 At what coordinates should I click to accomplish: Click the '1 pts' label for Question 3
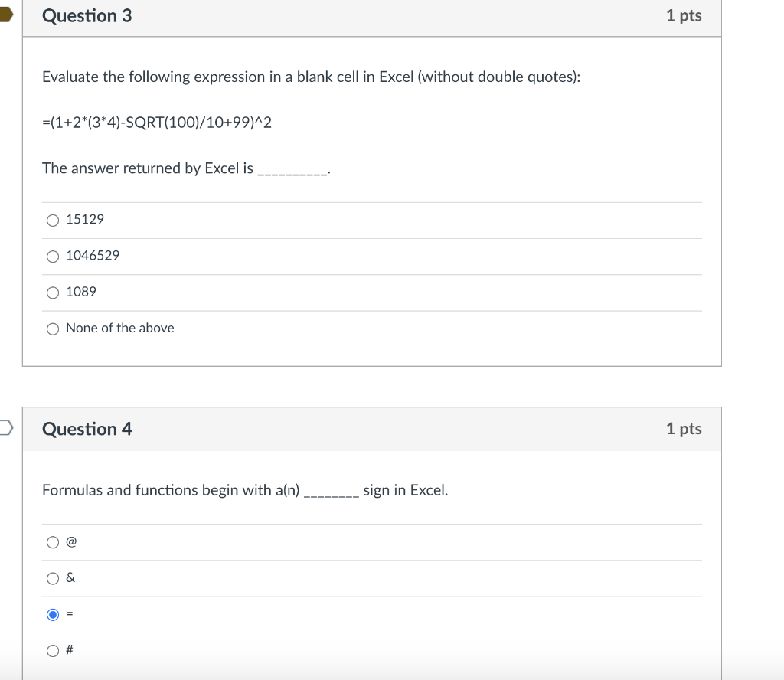click(x=684, y=15)
